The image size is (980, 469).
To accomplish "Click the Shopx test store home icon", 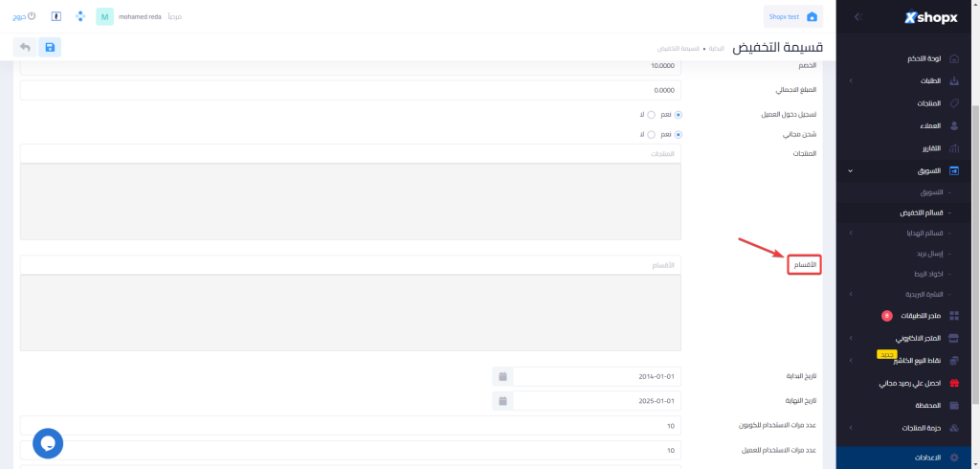I will 813,16.
